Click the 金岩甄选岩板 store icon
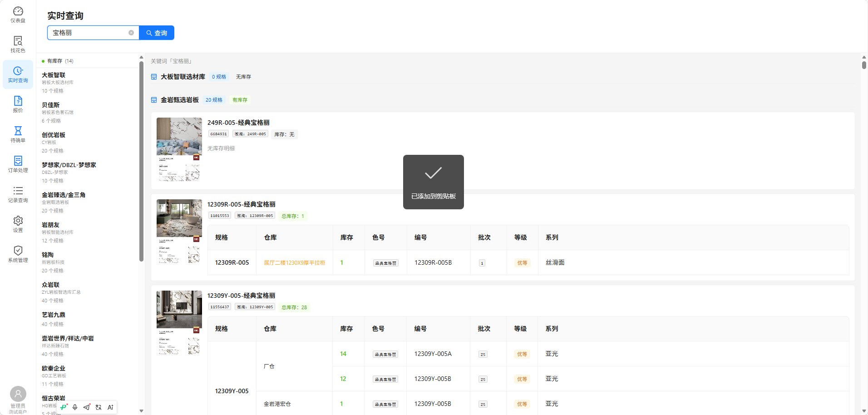The image size is (868, 415). coord(154,100)
